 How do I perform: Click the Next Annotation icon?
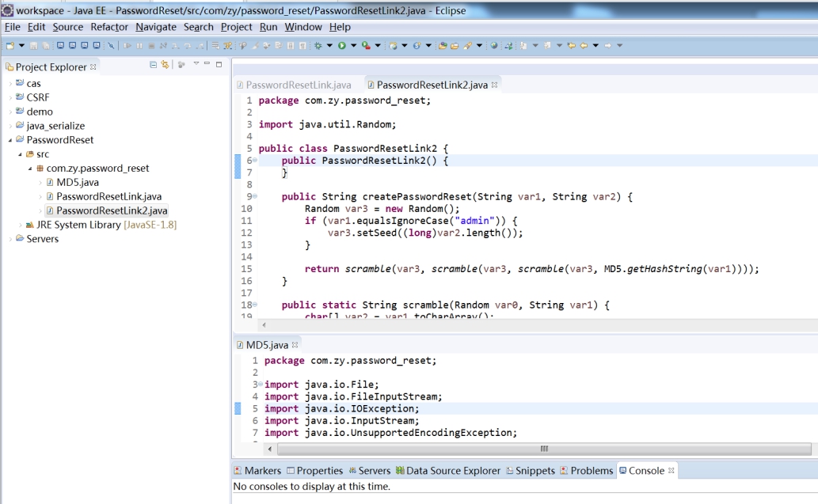pos(523,46)
